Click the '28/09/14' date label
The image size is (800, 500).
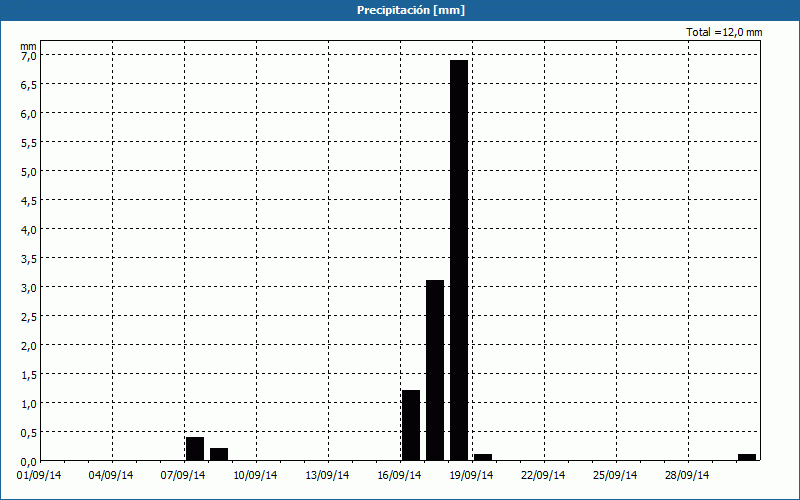[x=687, y=475]
